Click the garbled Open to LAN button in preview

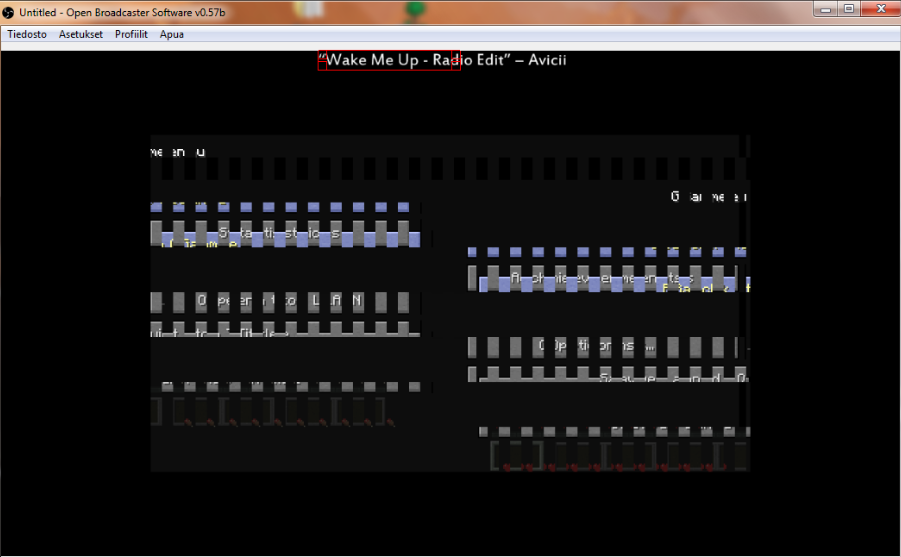point(280,302)
